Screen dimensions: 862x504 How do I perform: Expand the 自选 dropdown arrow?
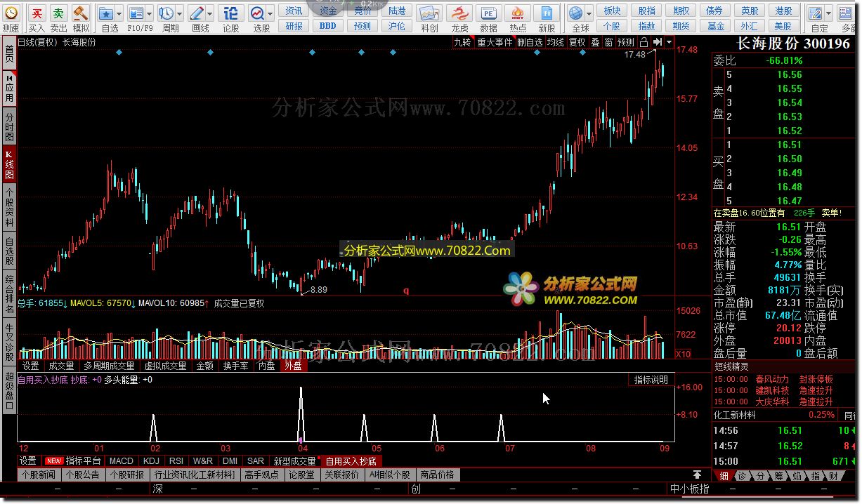point(120,13)
